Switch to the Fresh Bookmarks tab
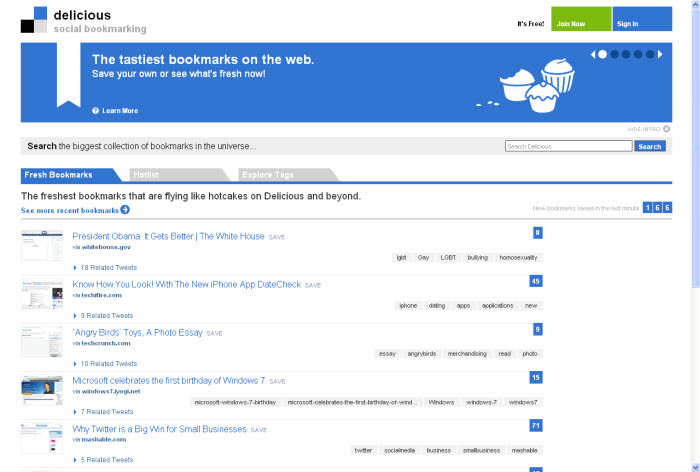This screenshot has height=472, width=700. pyautogui.click(x=67, y=175)
